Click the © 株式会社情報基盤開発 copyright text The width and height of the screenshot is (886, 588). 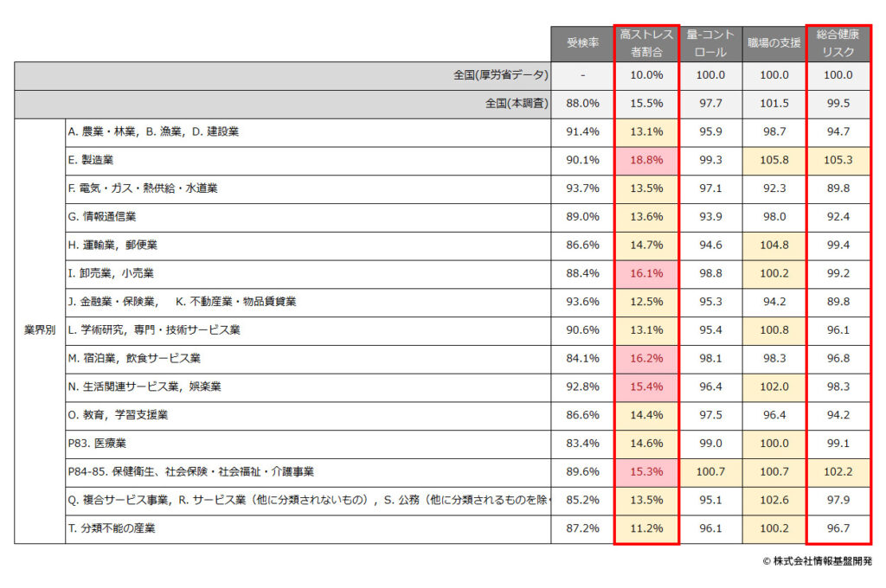pos(817,561)
